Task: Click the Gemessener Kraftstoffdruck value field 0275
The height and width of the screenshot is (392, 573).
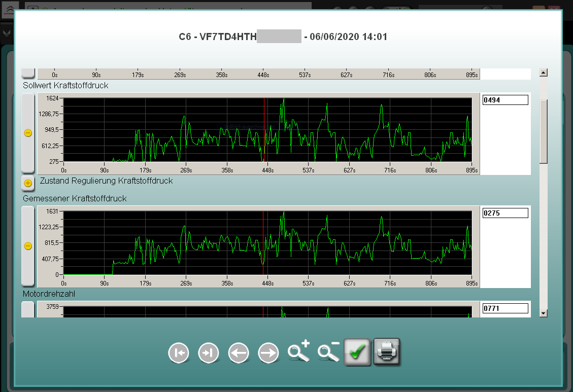Action: click(505, 213)
